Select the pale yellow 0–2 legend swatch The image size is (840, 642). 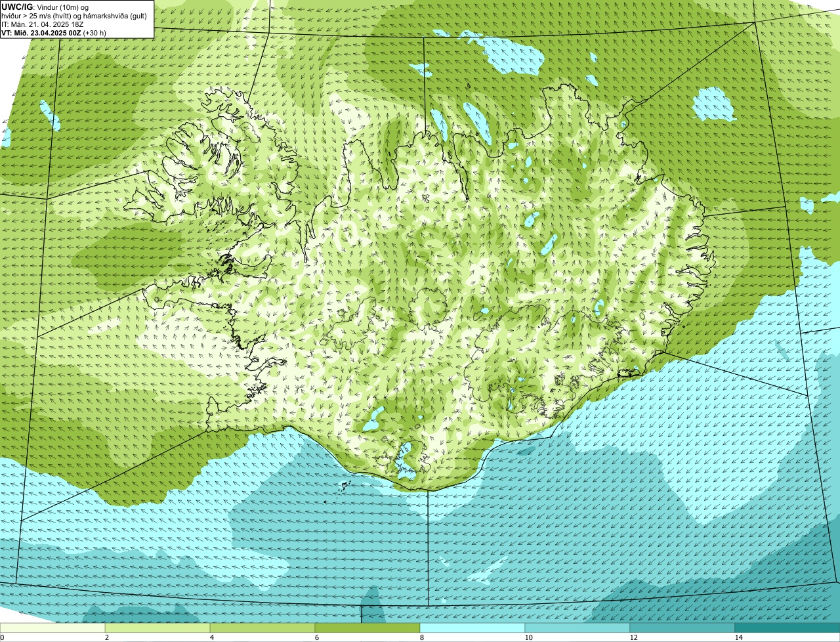click(x=52, y=628)
